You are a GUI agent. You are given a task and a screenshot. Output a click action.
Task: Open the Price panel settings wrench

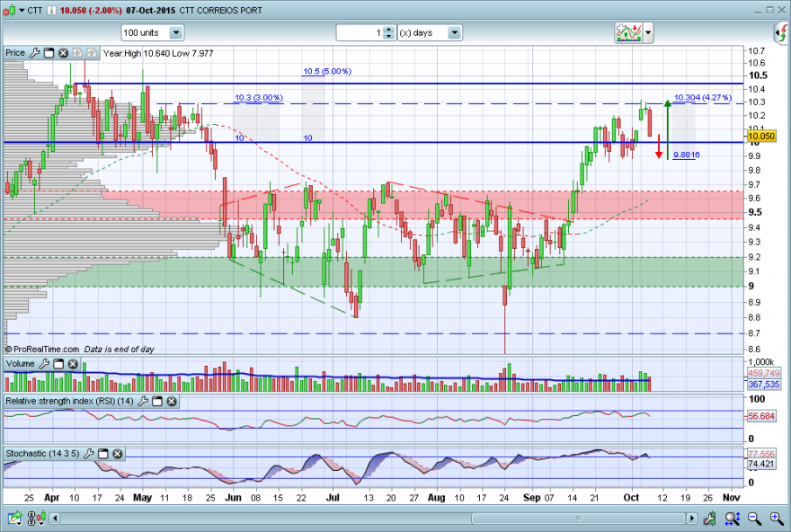[x=35, y=53]
